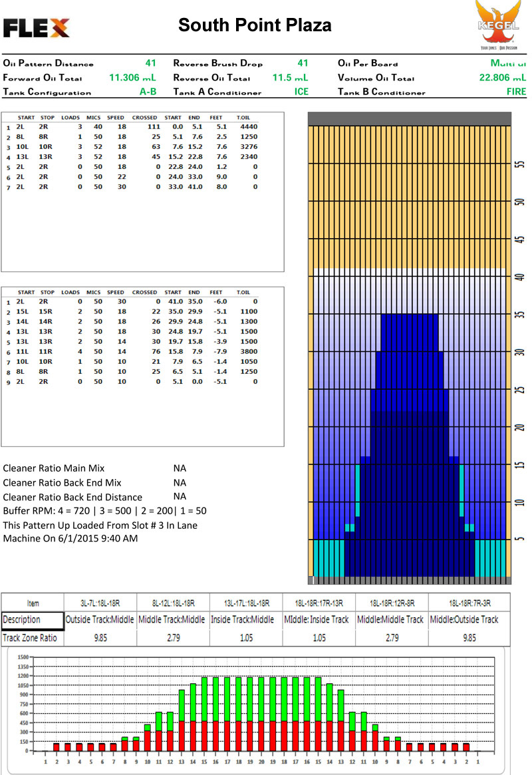Click the Reverse Oil Total 11.5 mL value

coord(291,78)
